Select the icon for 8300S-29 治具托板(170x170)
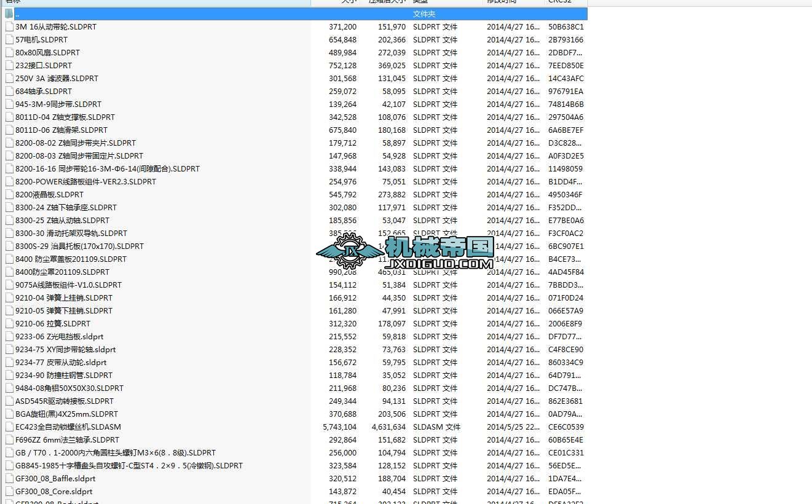Image resolution: width=812 pixels, height=504 pixels. tap(9, 246)
